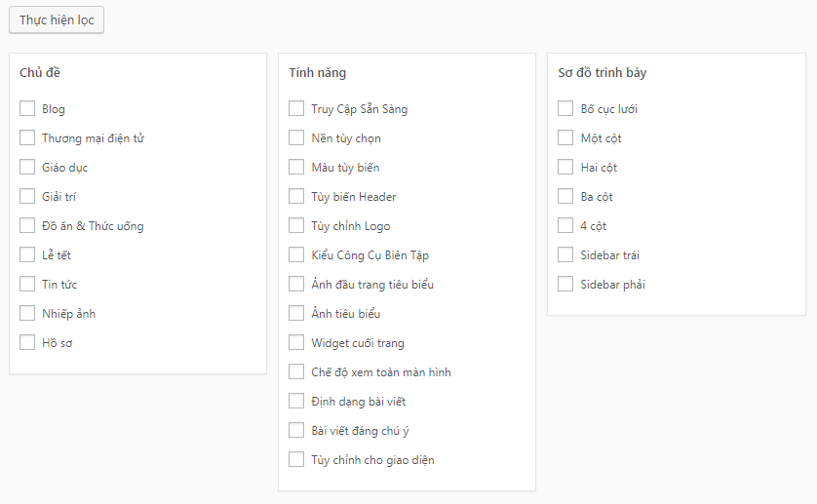Image resolution: width=817 pixels, height=504 pixels.
Task: Tick the Tùy chỉnh Logo option
Action: pos(296,226)
